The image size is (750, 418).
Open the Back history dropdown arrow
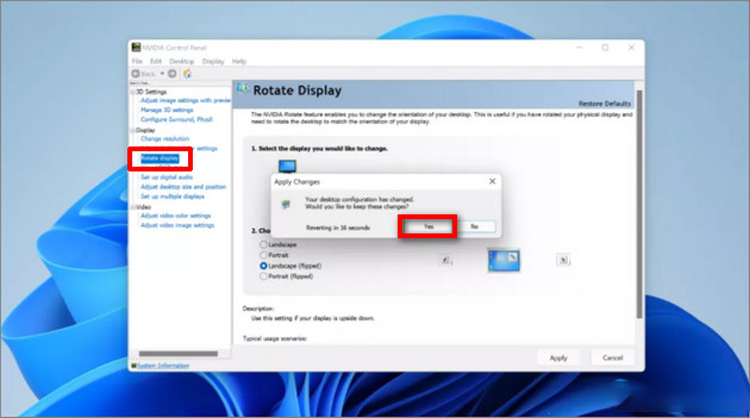[162, 74]
